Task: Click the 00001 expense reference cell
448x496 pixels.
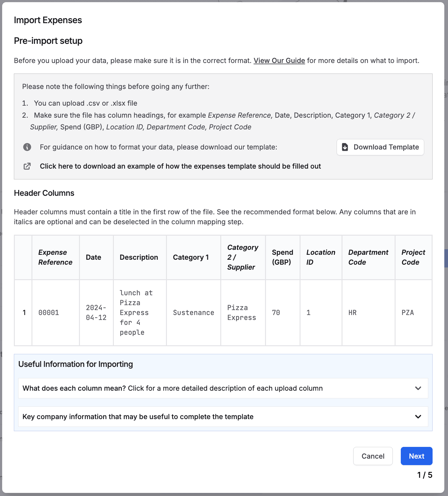Action: [x=49, y=313]
